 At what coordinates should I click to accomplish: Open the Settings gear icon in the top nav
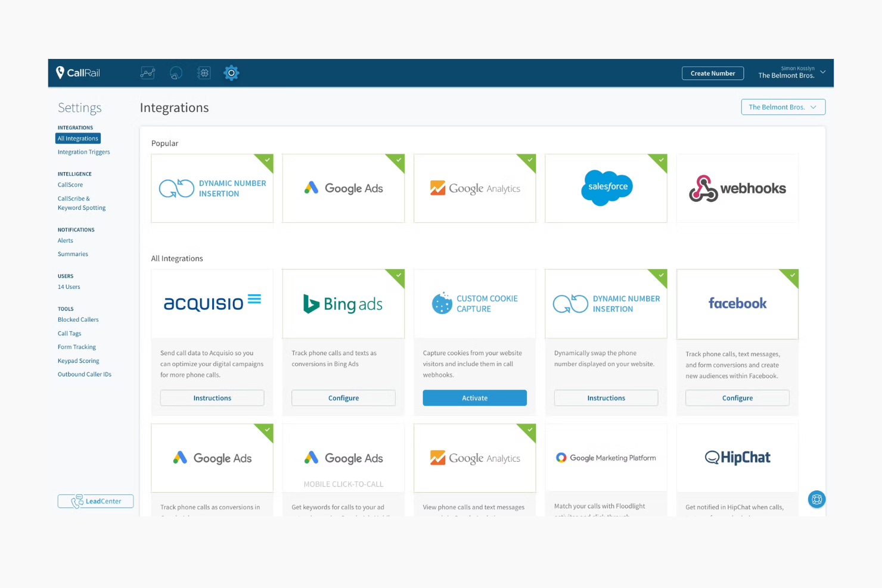tap(231, 73)
